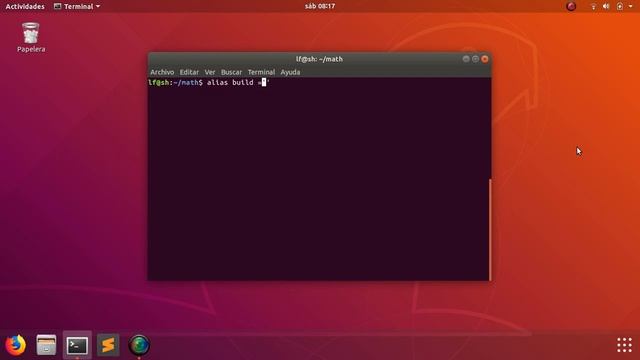Screen dimensions: 640x360
Task: Click the power/battery icon in the top bar
Action: click(620, 6)
